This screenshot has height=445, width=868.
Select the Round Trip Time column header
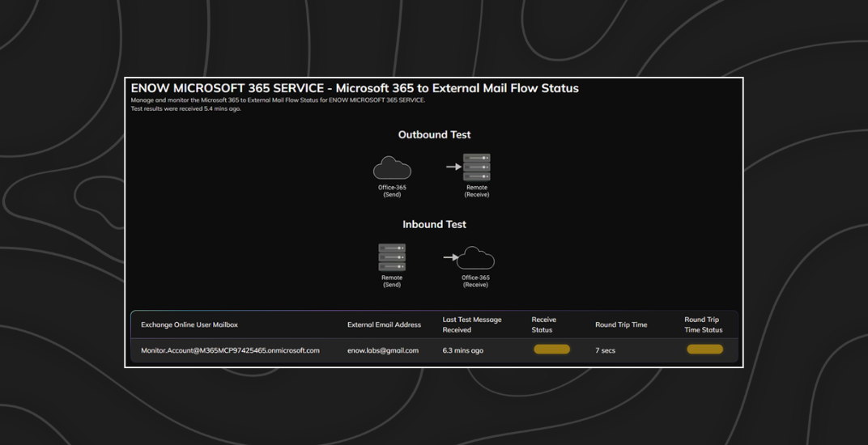621,325
